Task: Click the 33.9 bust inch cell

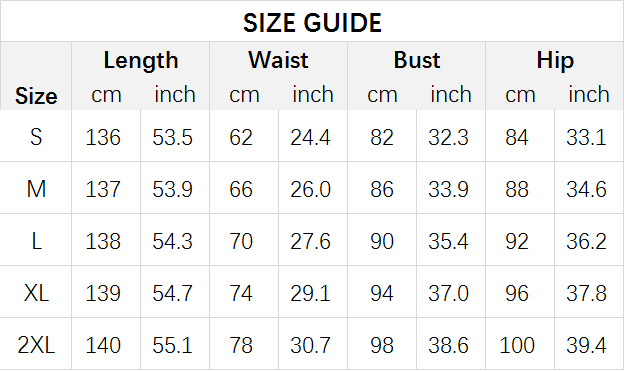Action: click(x=448, y=189)
